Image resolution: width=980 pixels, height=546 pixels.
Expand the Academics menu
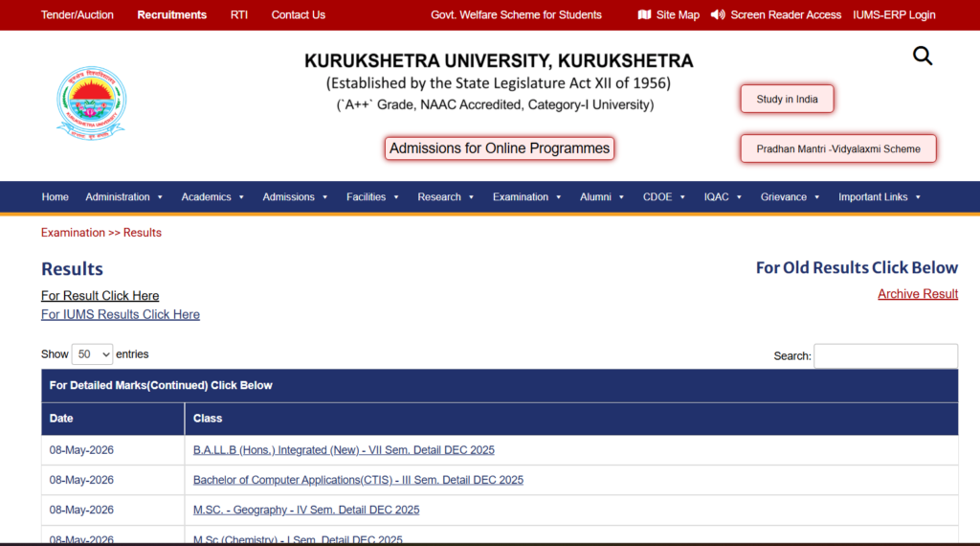pyautogui.click(x=212, y=197)
